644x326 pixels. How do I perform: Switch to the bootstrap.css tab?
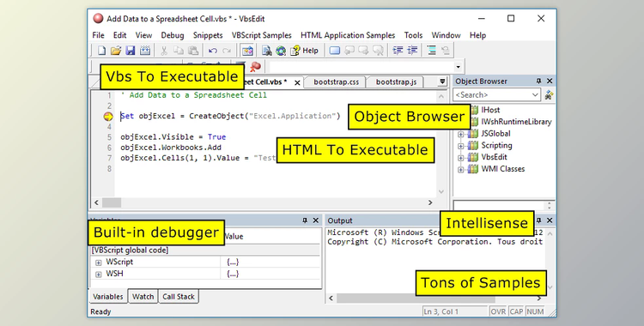[x=336, y=82]
